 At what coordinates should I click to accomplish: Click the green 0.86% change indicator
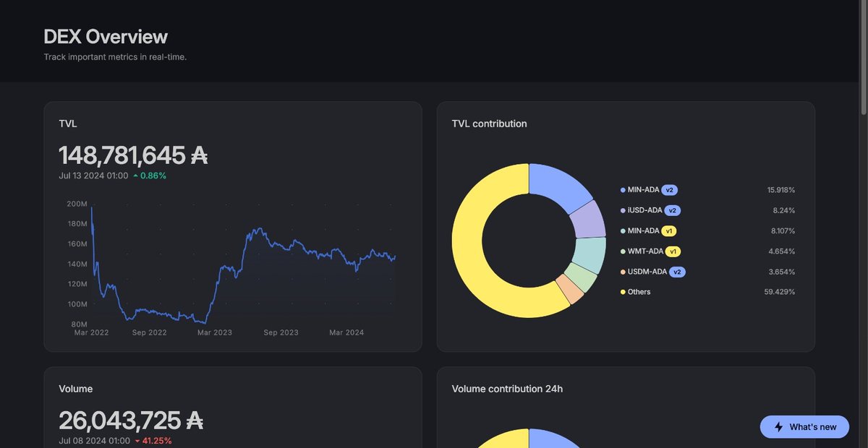(150, 176)
